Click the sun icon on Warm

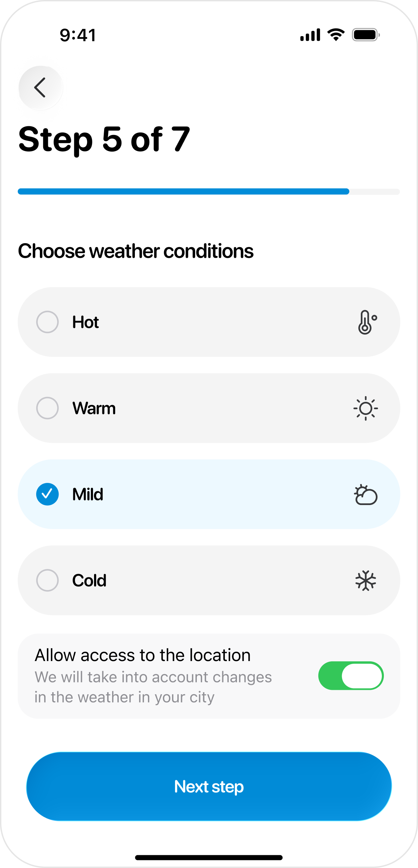tap(365, 409)
